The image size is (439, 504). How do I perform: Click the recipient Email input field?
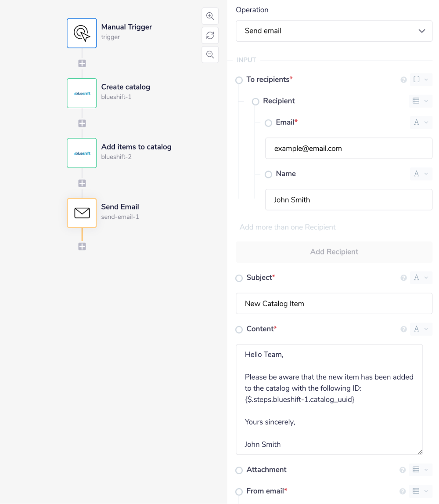[x=349, y=149]
